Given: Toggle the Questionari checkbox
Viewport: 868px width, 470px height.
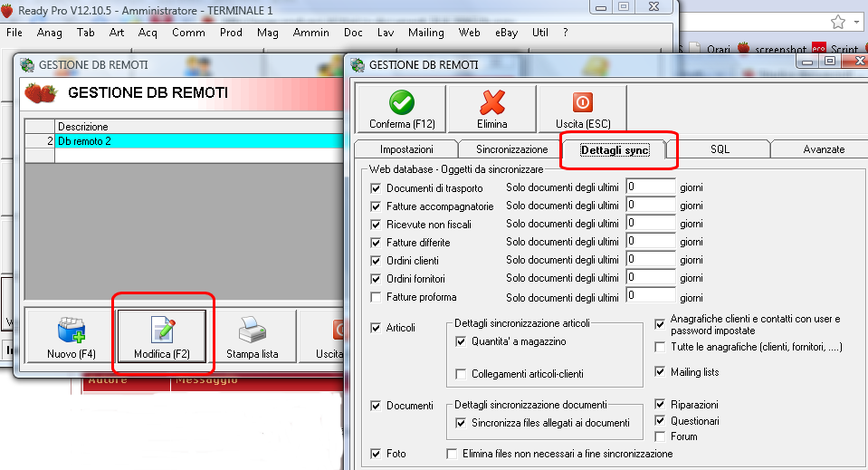Looking at the screenshot, I should click(x=660, y=420).
